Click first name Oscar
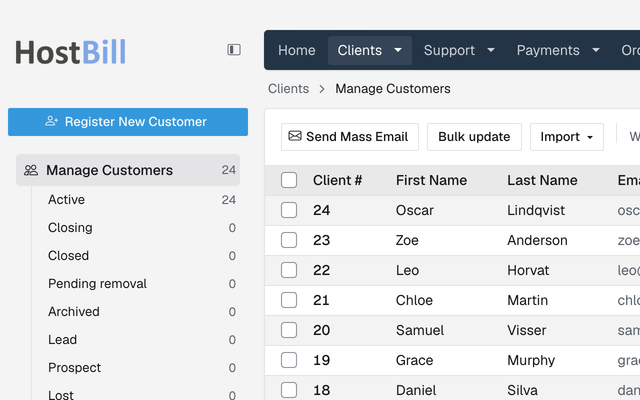The image size is (640, 400). pyautogui.click(x=414, y=210)
